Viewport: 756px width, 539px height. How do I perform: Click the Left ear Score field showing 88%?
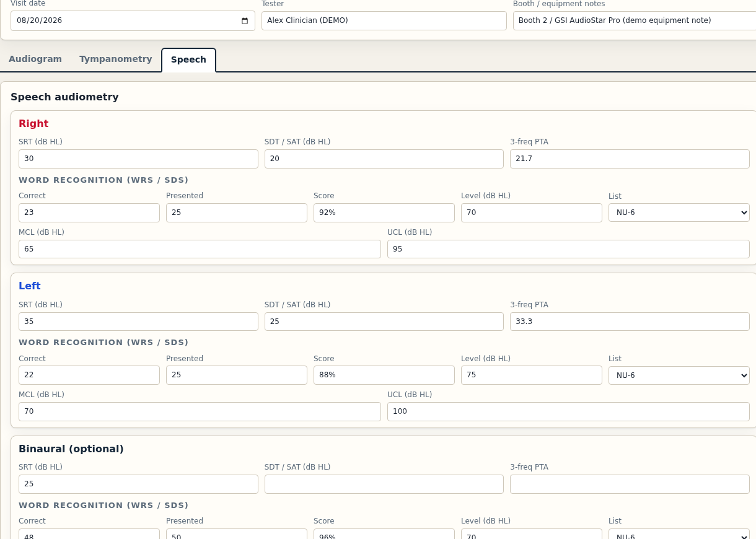click(384, 375)
